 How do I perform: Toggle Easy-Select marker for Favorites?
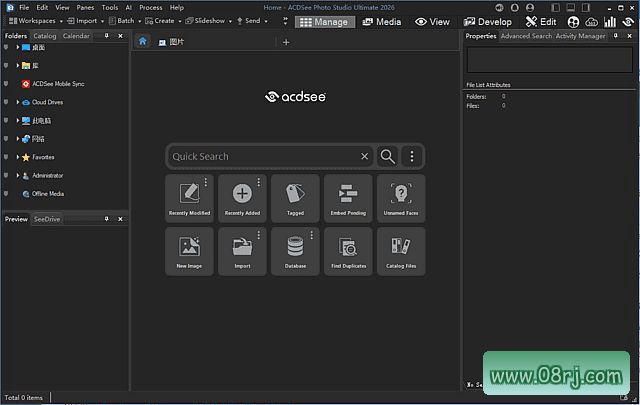tap(6, 157)
